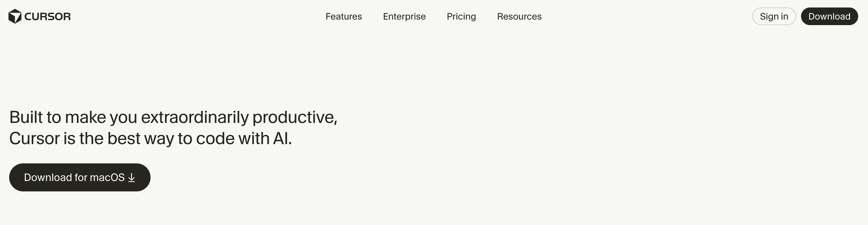Click the Cursor cube logo icon

click(15, 17)
